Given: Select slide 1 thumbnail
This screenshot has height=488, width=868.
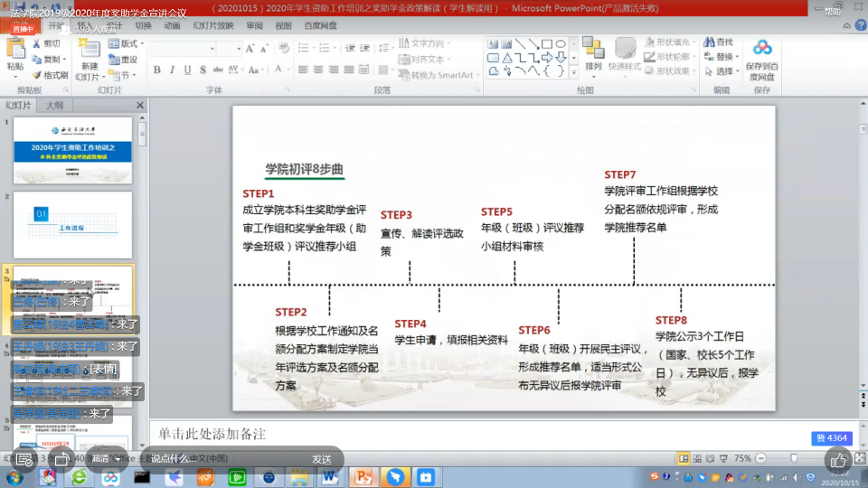Looking at the screenshot, I should click(72, 150).
